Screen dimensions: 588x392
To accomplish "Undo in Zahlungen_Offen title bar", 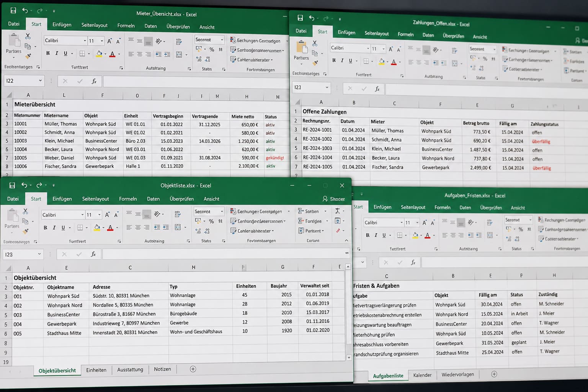I will click(x=312, y=18).
